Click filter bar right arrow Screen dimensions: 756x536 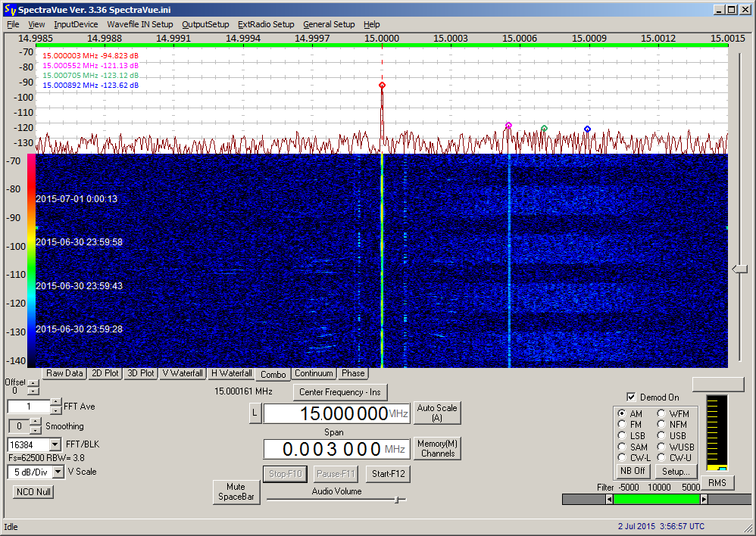point(704,500)
